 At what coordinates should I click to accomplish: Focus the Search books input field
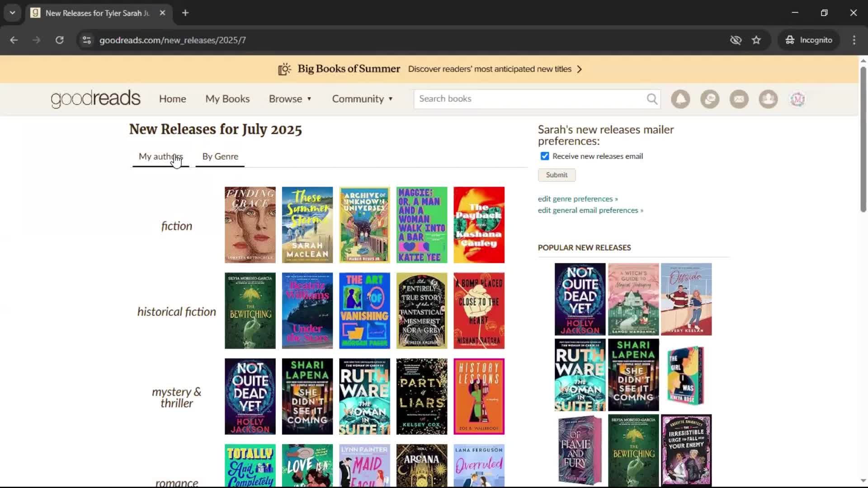[530, 99]
